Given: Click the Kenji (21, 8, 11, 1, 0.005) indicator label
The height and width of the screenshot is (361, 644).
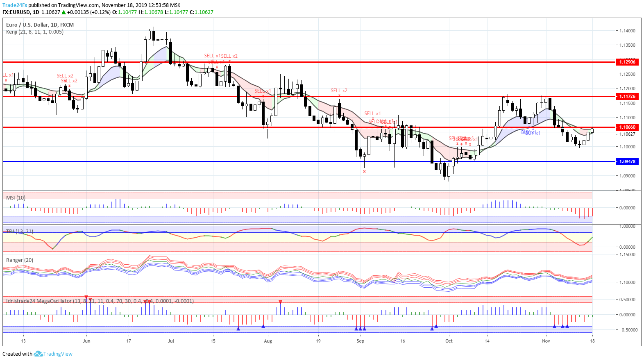Looking at the screenshot, I should 35,32.
